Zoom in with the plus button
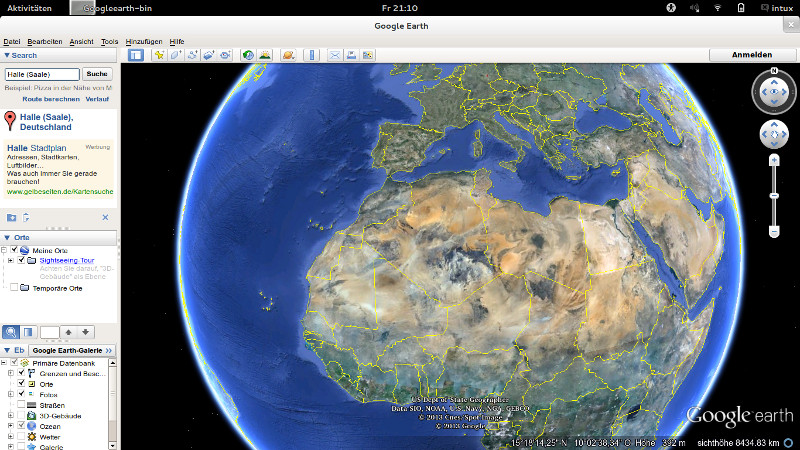Viewport: 800px width, 450px height. tap(774, 161)
